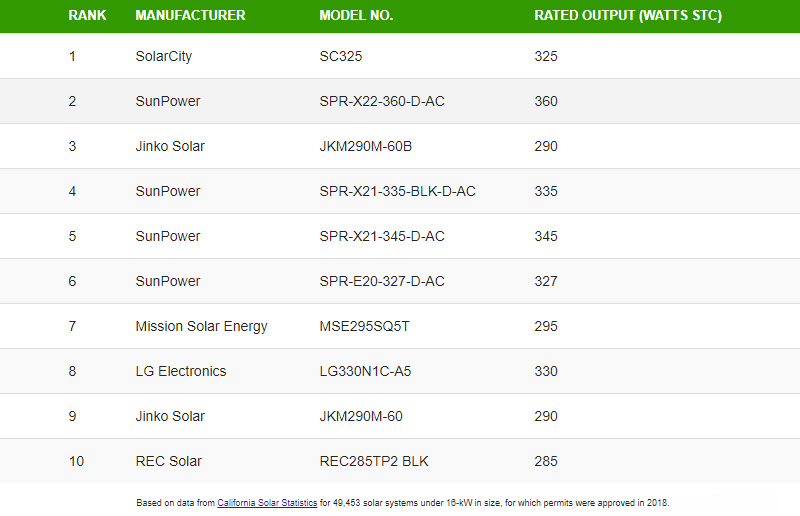The image size is (800, 516).
Task: Open the California Solar Statistics link
Action: point(267,503)
